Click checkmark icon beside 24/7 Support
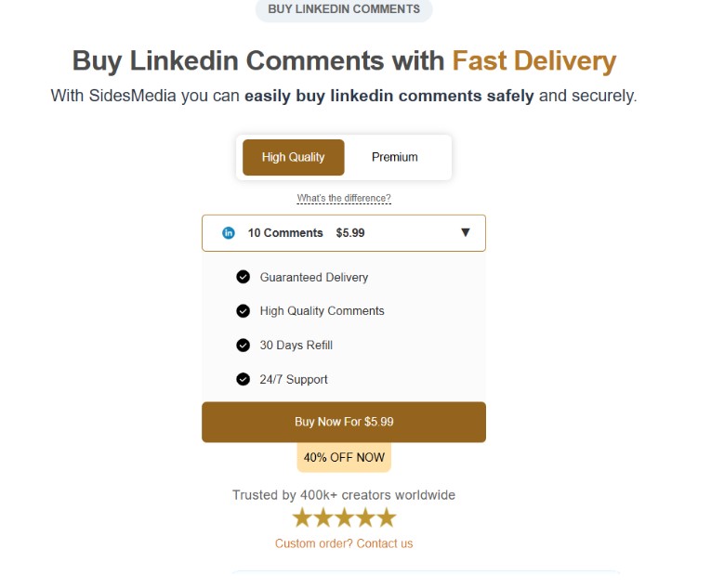The width and height of the screenshot is (711, 588). [x=244, y=379]
